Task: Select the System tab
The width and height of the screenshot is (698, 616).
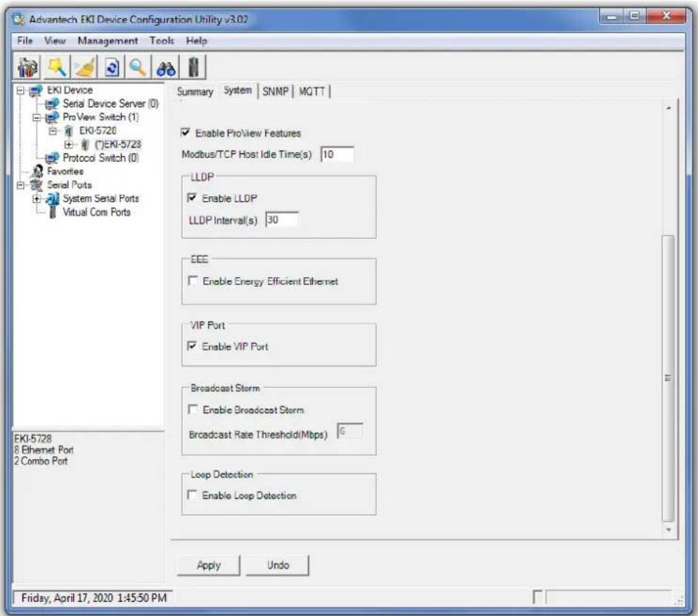Action: click(238, 91)
